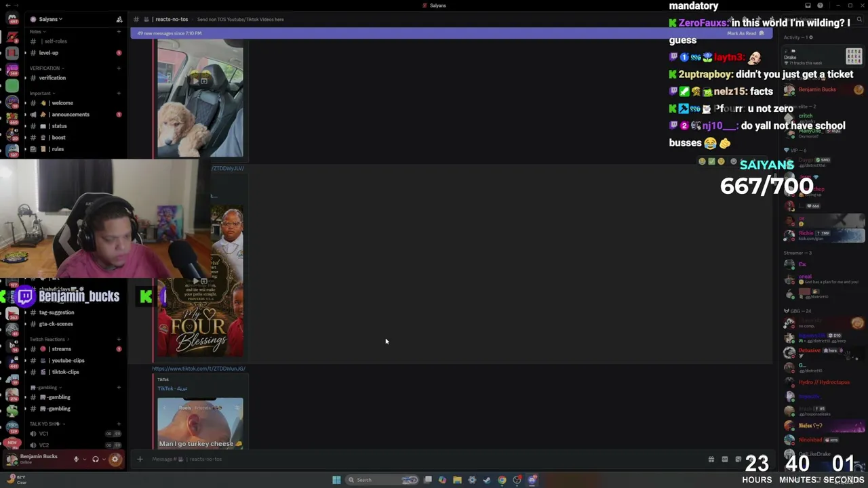Open the gta-ck-scenes channel
868x488 pixels.
75,324
